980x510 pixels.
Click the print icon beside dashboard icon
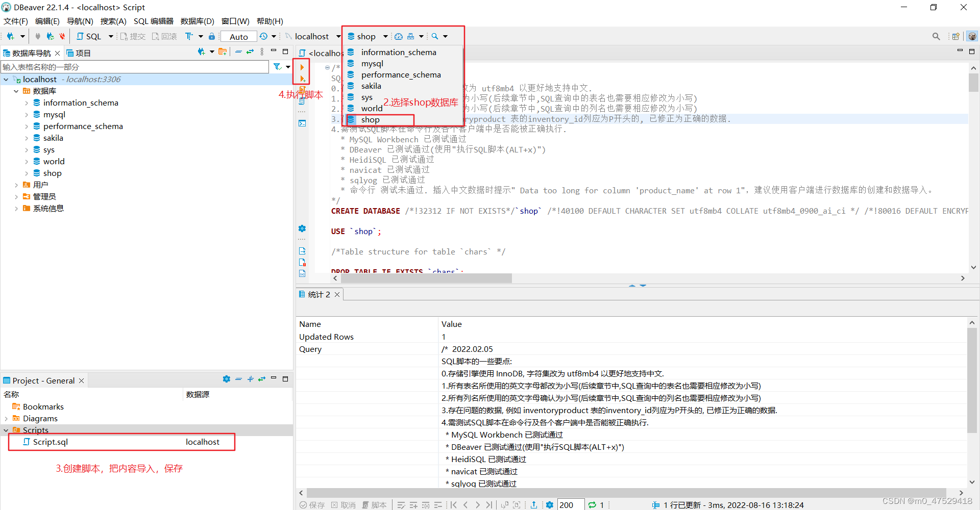[411, 36]
